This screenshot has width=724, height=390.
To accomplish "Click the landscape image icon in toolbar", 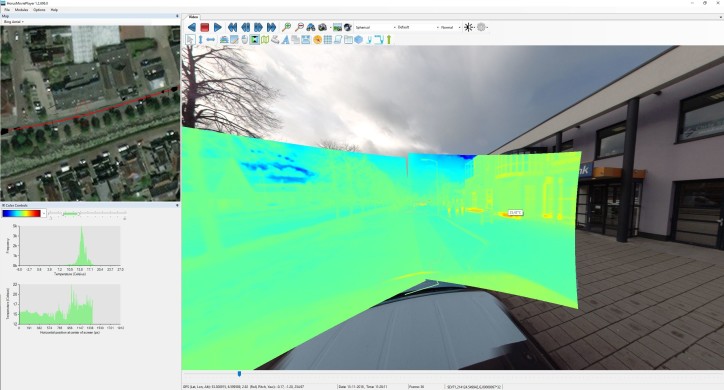I will (x=338, y=27).
